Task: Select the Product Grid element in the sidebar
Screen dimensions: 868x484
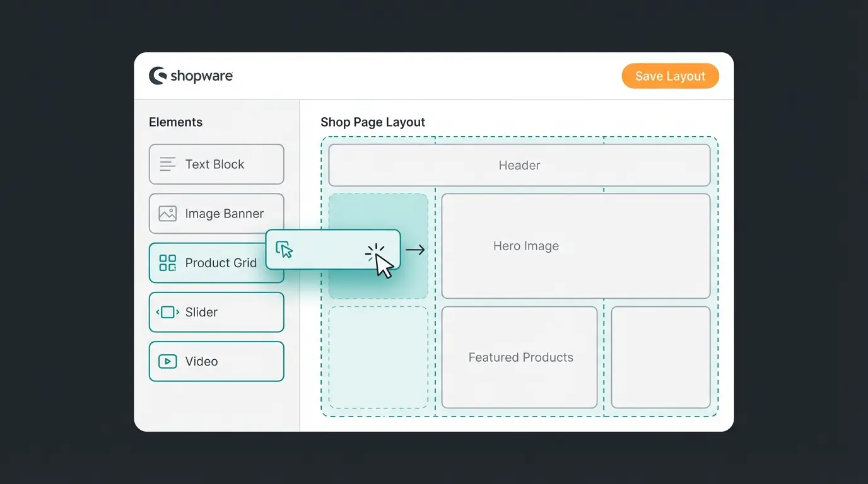Action: point(216,262)
